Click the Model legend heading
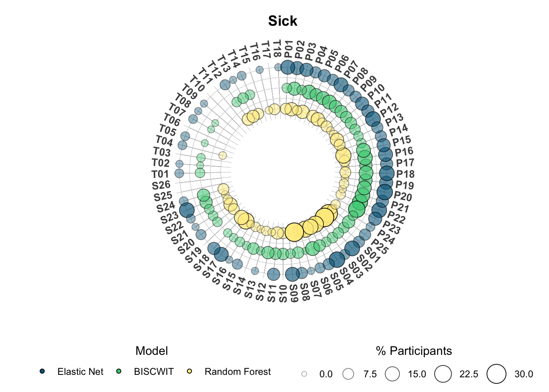Image resolution: width=549 pixels, height=392 pixels. pyautogui.click(x=152, y=351)
